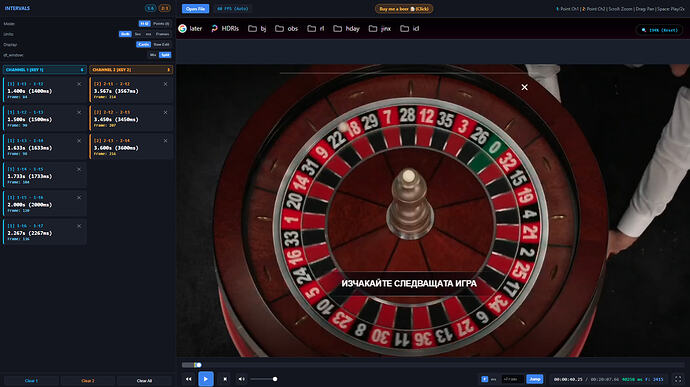Remove the 1.500s interval card
690x387 pixels.
pyautogui.click(x=79, y=113)
